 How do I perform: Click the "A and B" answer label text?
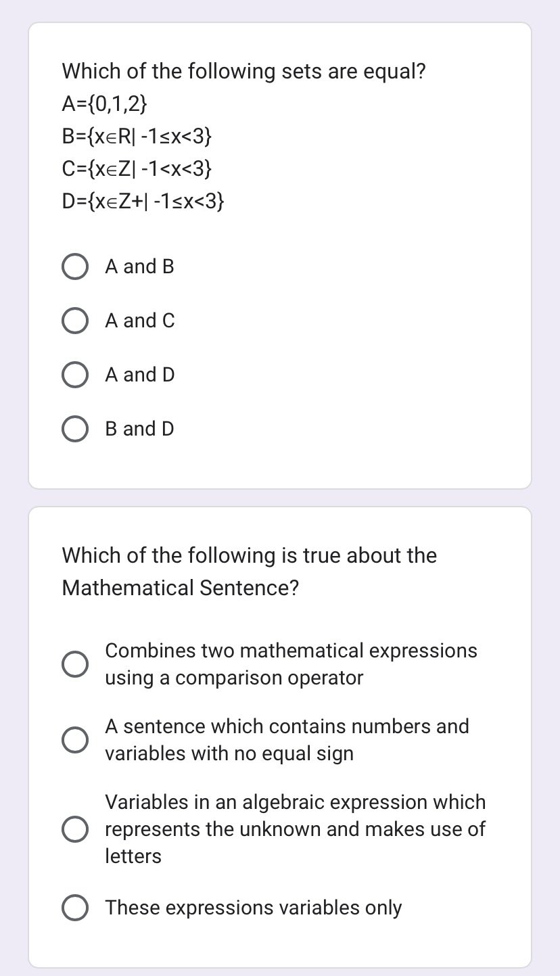[139, 266]
